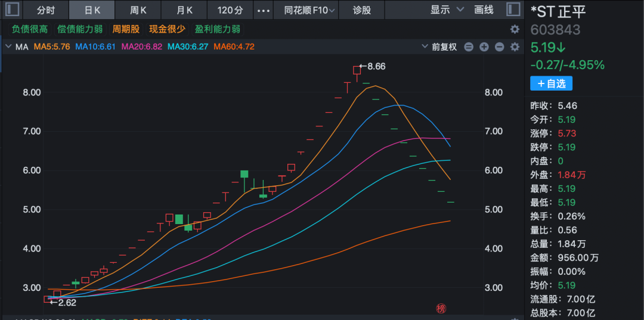Image resolution: width=644 pixels, height=320 pixels.
Task: Zoom out chart with minus icon
Action: pos(500,47)
